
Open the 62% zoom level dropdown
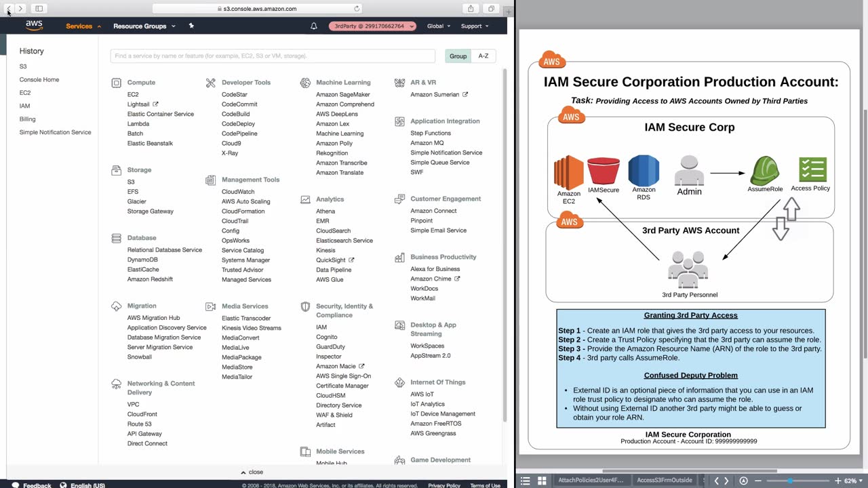click(854, 481)
